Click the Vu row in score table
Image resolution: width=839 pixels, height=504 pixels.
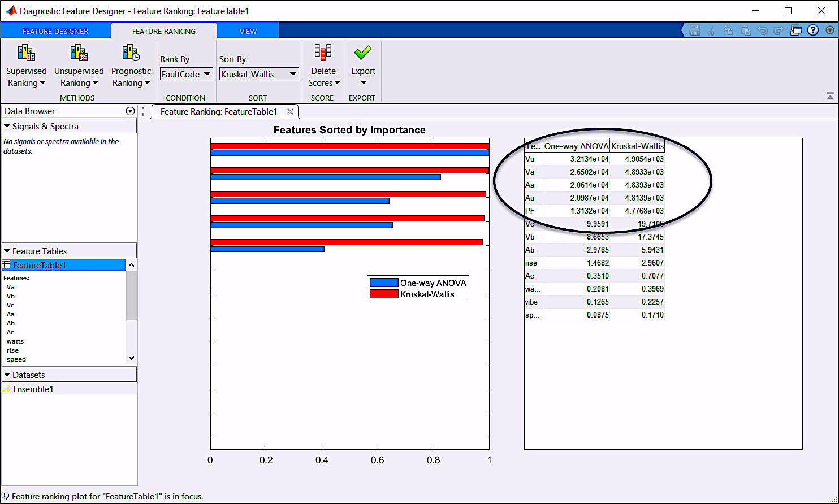[x=594, y=159]
